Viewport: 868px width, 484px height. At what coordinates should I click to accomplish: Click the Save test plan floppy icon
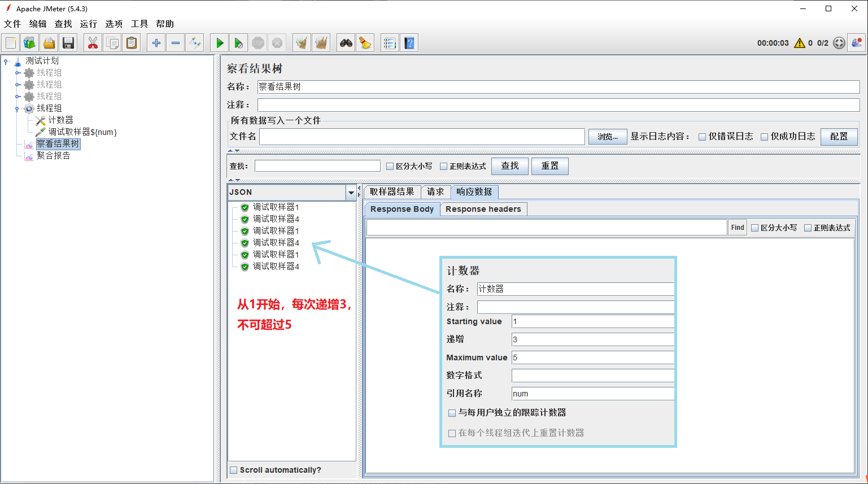pos(68,43)
